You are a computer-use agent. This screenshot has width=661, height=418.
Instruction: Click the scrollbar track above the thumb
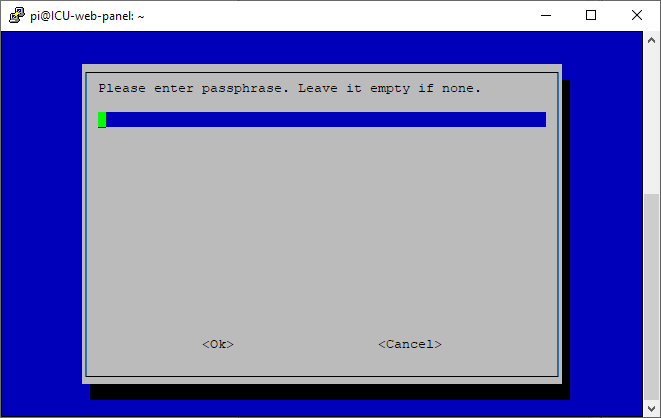(x=651, y=121)
